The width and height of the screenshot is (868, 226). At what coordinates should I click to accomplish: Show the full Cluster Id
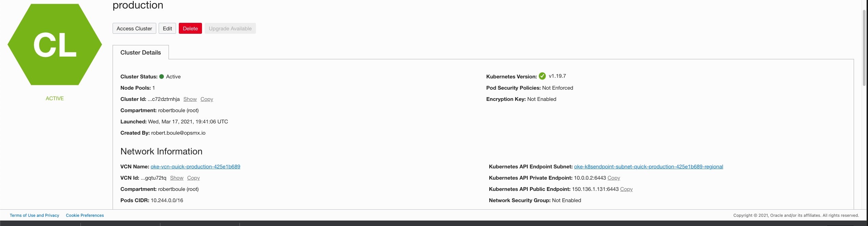[x=190, y=99]
